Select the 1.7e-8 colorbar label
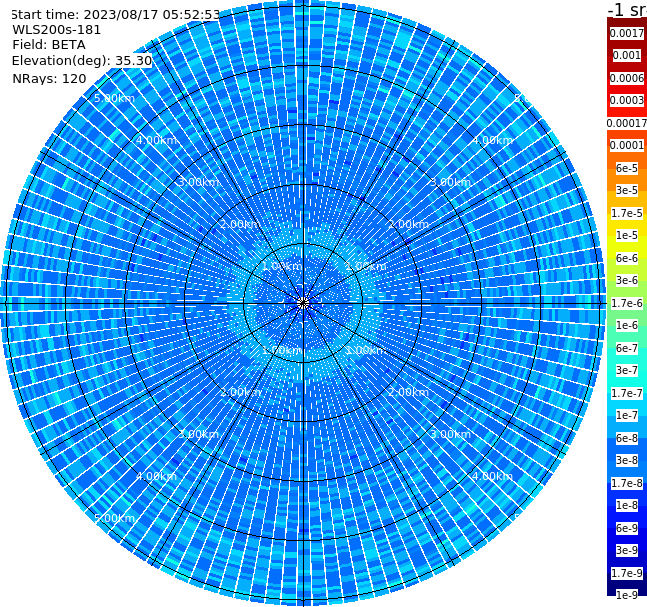Image resolution: width=647 pixels, height=607 pixels. [627, 483]
